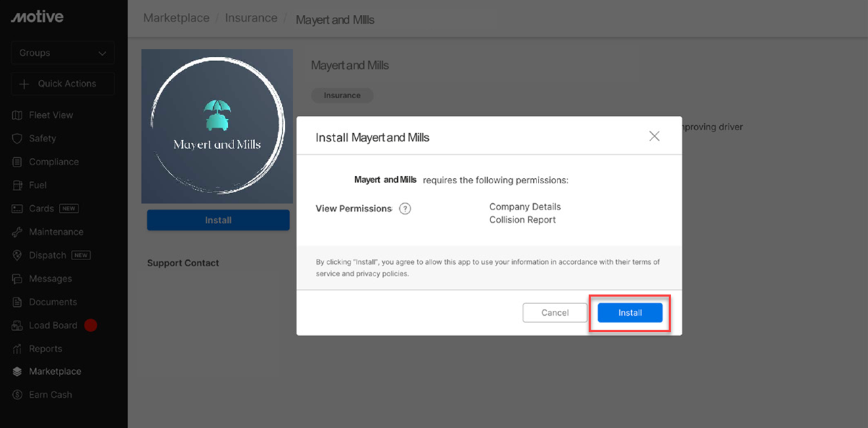Click View Permissions help question icon

point(405,209)
